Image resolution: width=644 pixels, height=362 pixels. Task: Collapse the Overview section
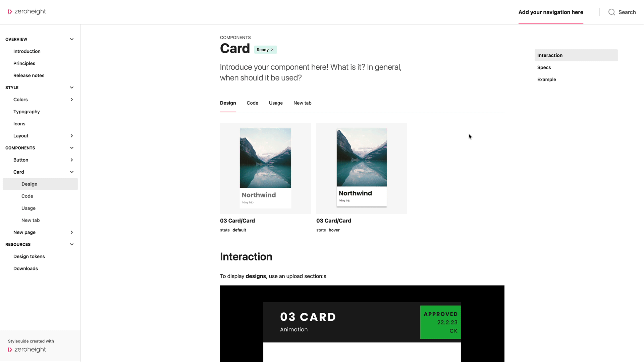pyautogui.click(x=72, y=39)
